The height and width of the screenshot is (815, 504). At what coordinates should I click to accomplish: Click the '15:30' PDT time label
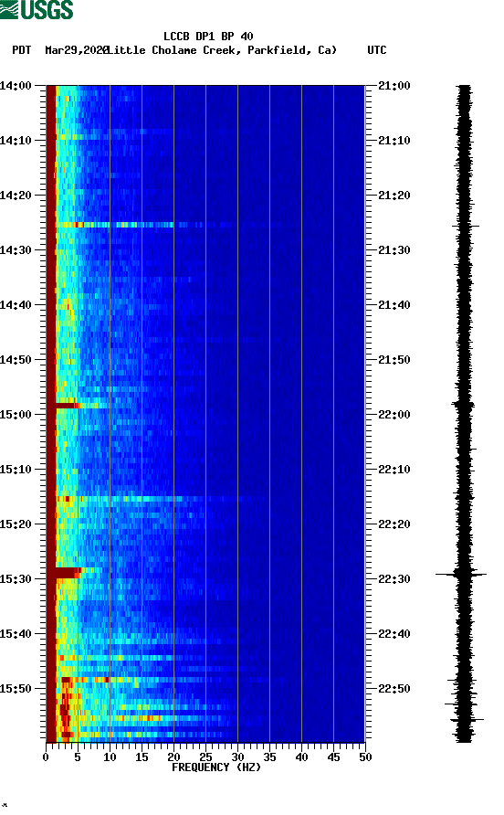[x=16, y=579]
